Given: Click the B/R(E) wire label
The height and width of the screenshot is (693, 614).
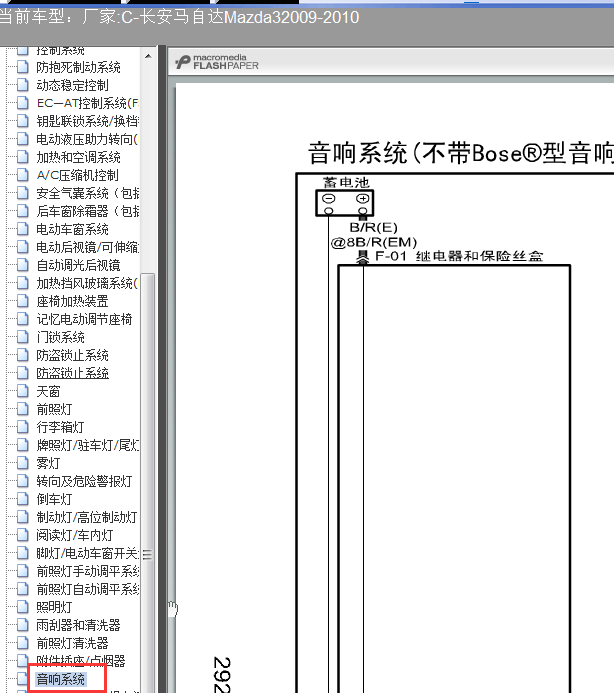Looking at the screenshot, I should click(374, 227).
